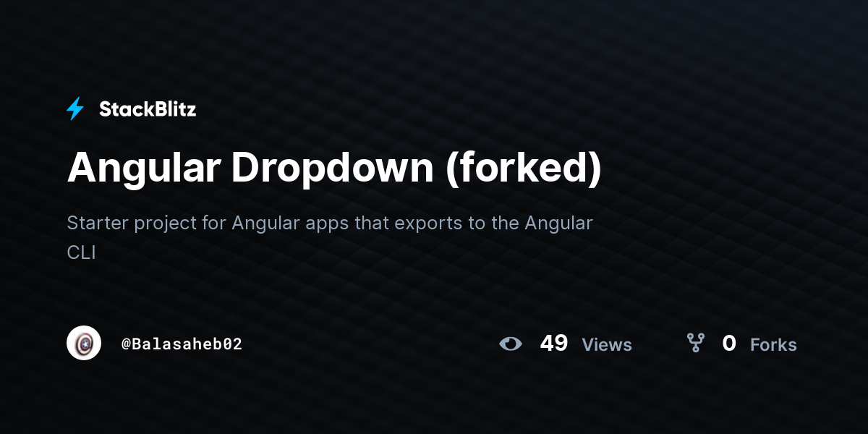The image size is (868, 434).
Task: Click the word '(forked)' in the title
Action: click(523, 169)
